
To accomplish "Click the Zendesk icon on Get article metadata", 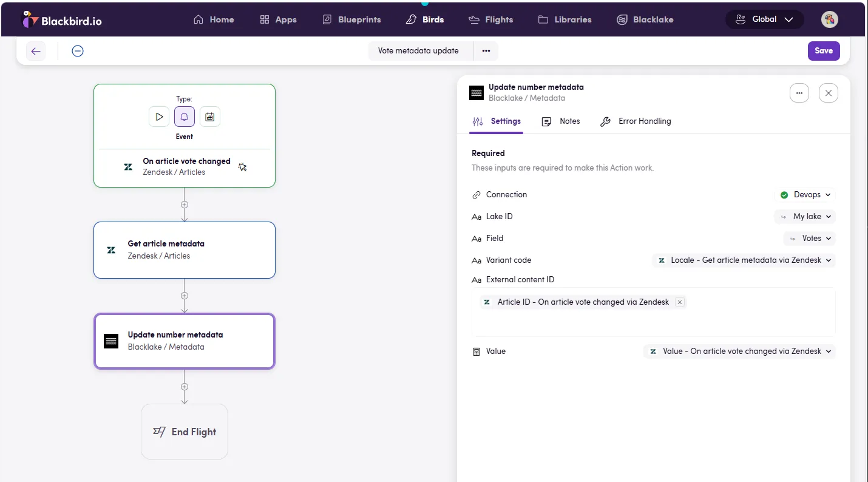I will point(111,250).
